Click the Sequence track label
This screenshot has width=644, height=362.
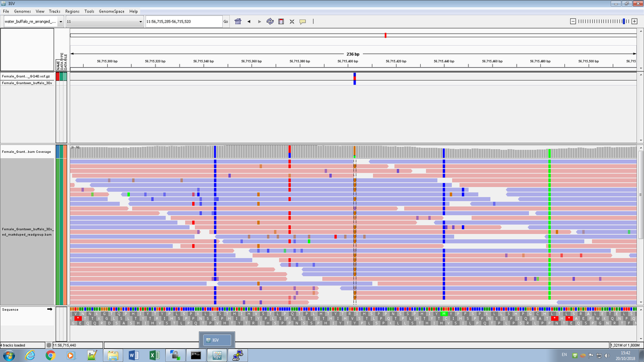[10, 310]
